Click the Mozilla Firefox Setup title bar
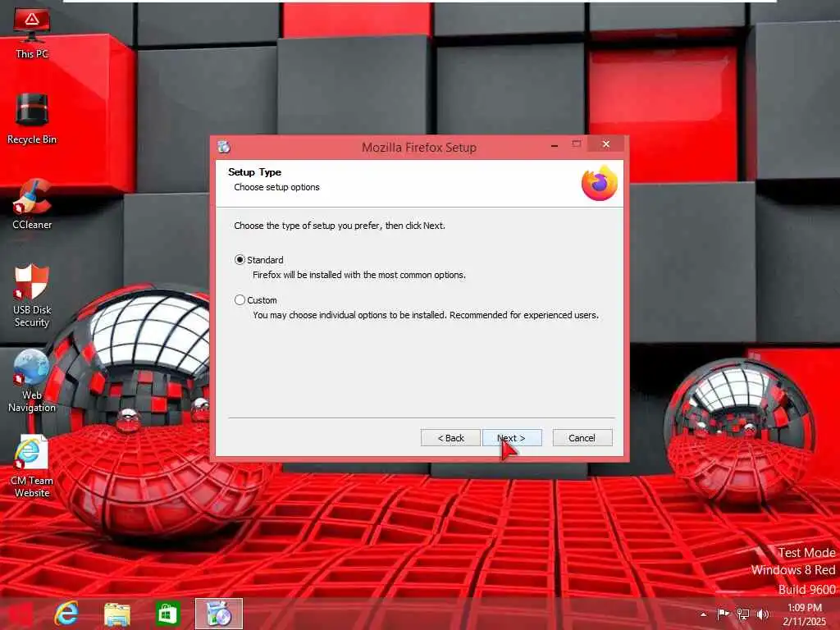840x630 pixels. coord(419,148)
